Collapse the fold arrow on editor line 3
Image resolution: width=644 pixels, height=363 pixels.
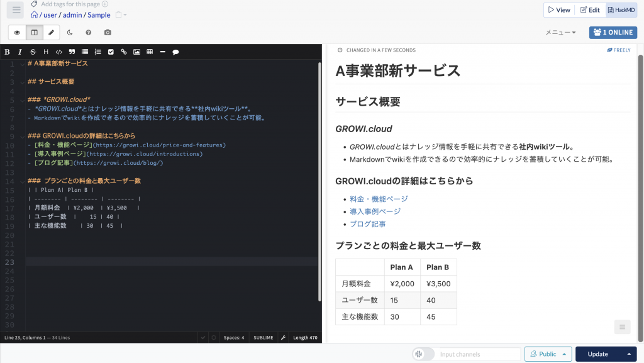pos(22,82)
